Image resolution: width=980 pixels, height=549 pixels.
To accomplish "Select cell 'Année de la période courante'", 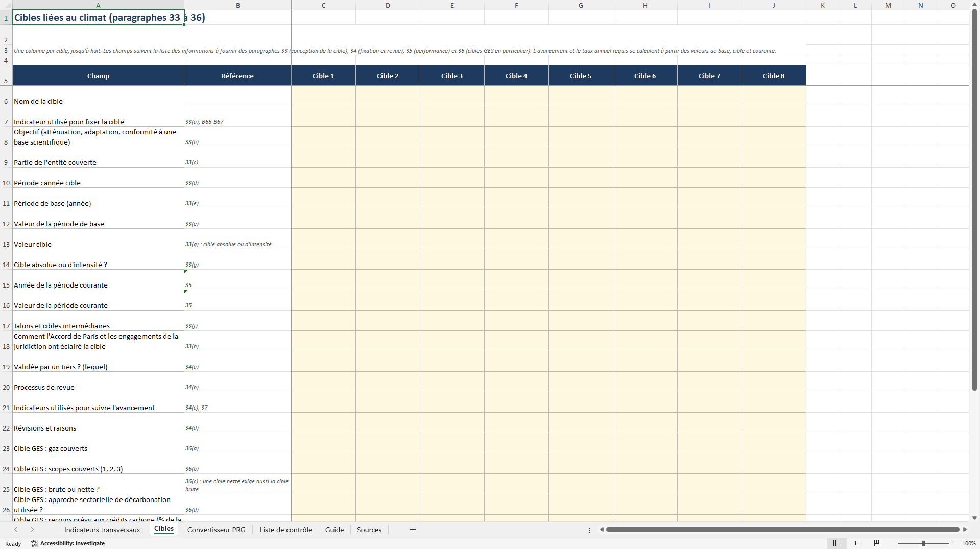I will click(98, 280).
